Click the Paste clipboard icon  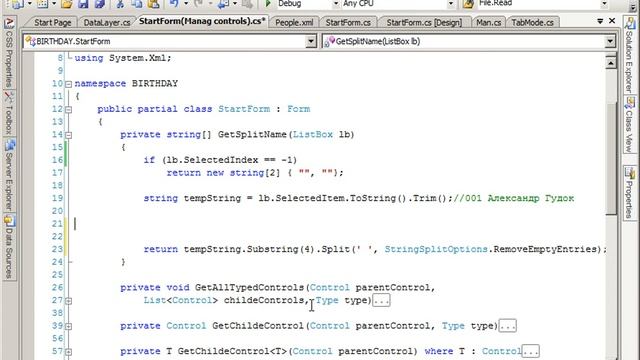coord(153,4)
